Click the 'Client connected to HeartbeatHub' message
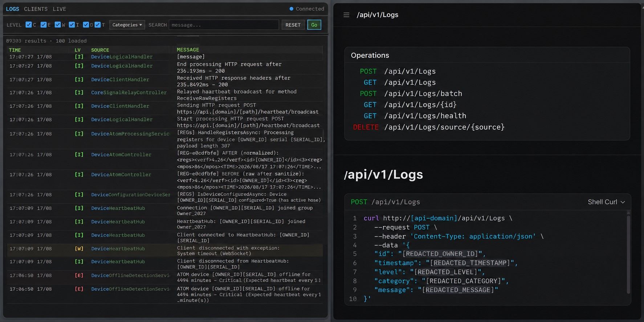 coord(243,237)
